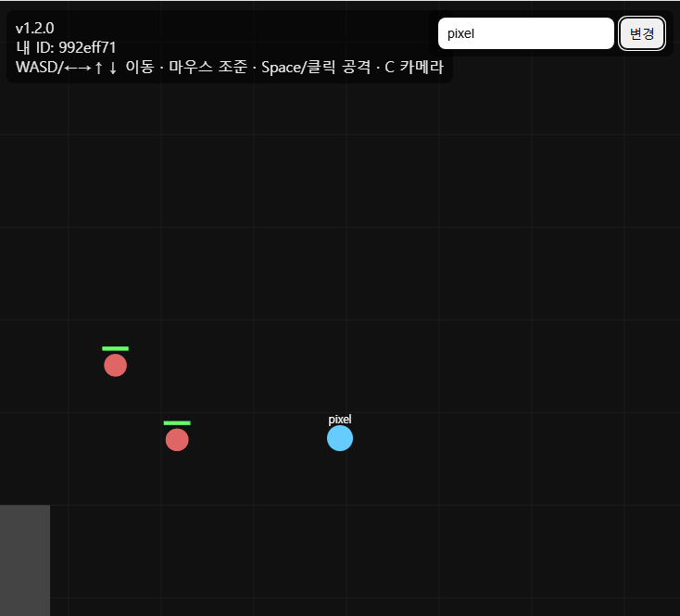This screenshot has width=680, height=616.
Task: Click the "마우스 조준" hint text
Action: 208,68
